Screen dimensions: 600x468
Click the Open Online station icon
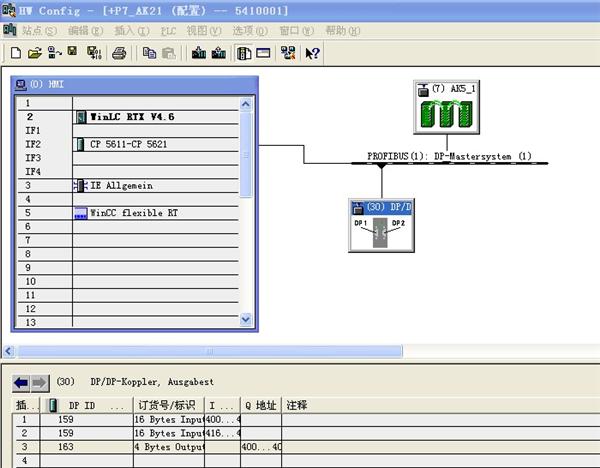(x=55, y=53)
